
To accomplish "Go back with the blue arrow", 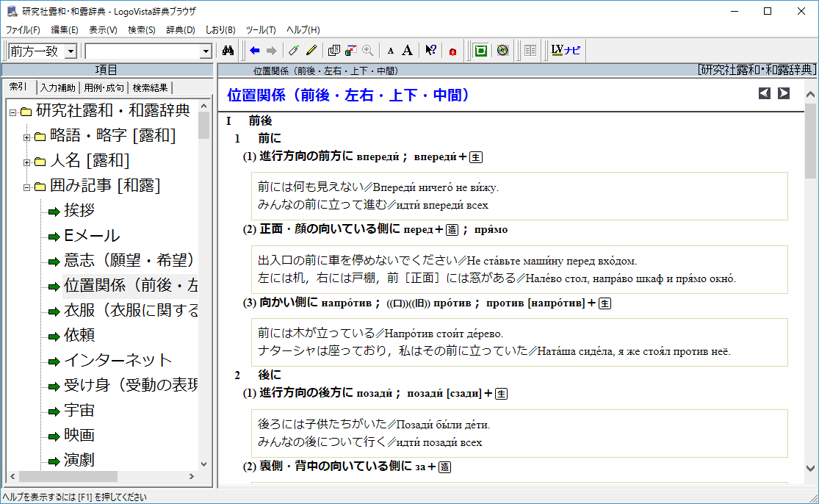I will coord(255,51).
